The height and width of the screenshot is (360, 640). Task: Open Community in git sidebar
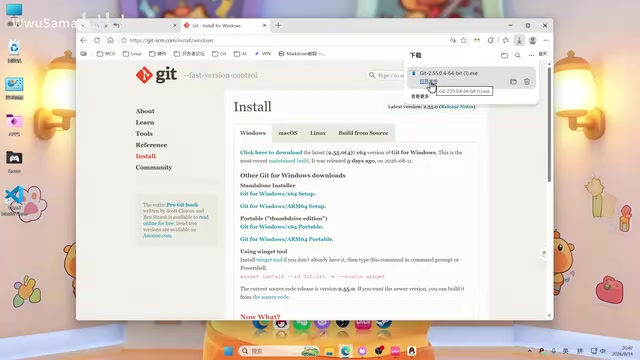point(154,167)
